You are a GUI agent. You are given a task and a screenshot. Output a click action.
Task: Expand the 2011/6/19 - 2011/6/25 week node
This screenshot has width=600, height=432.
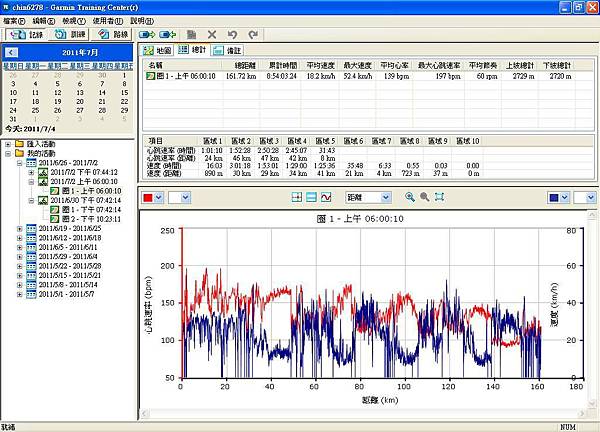tap(20, 228)
